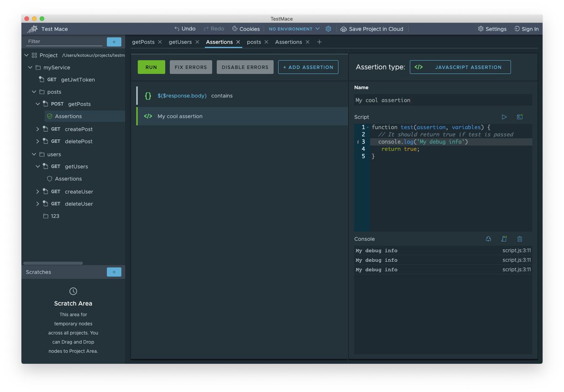The width and height of the screenshot is (564, 392).
Task: Click + ADD ASSERTION button
Action: [x=308, y=67]
